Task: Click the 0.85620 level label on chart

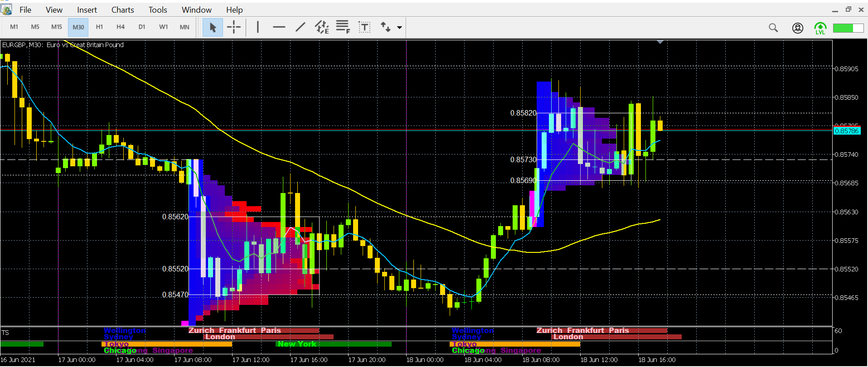Action: pyautogui.click(x=175, y=217)
